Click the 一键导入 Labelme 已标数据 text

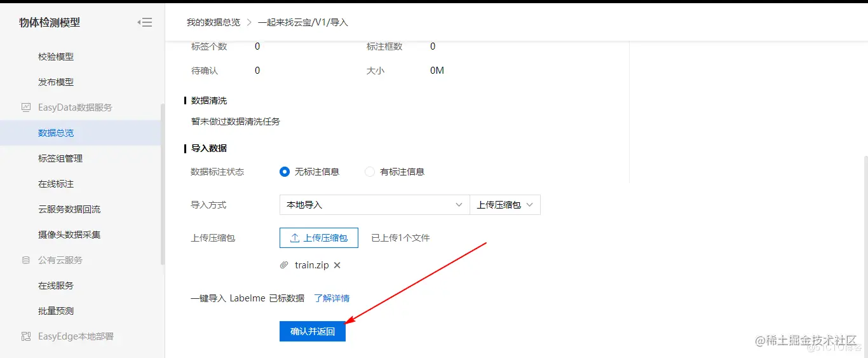pyautogui.click(x=248, y=298)
